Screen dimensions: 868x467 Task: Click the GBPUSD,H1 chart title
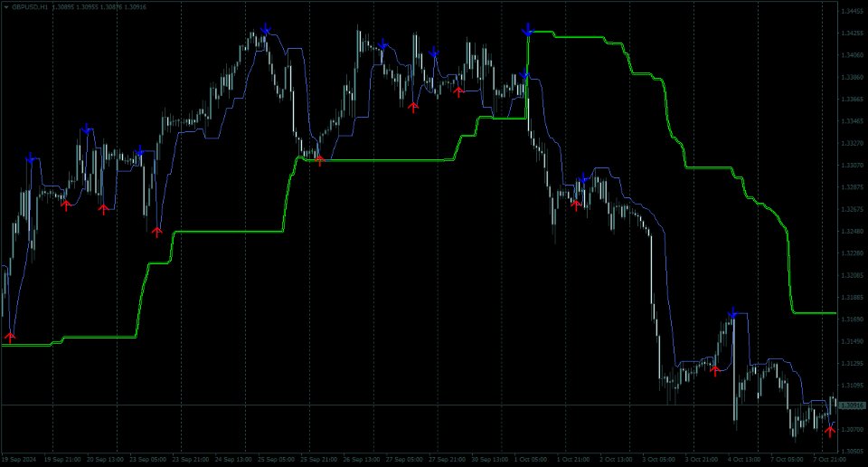pos(30,7)
